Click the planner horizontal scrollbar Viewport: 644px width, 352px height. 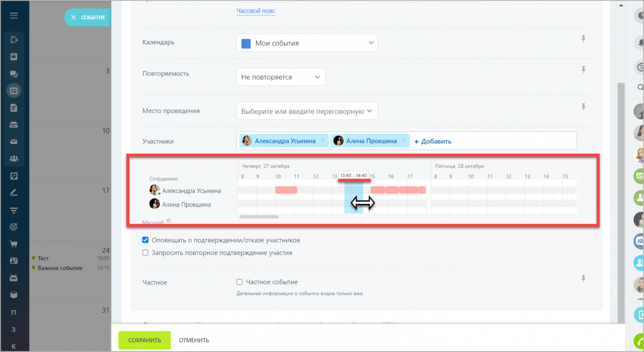(259, 217)
